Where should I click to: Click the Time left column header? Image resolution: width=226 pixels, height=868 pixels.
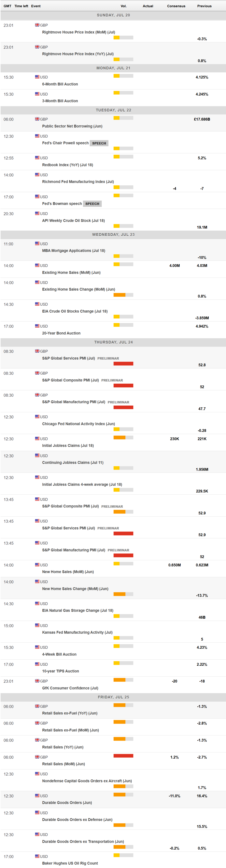pyautogui.click(x=21, y=6)
